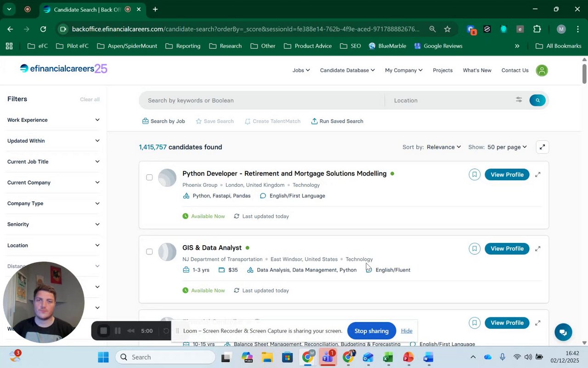588x368 pixels.
Task: Click Run Saved Search
Action: pyautogui.click(x=337, y=121)
